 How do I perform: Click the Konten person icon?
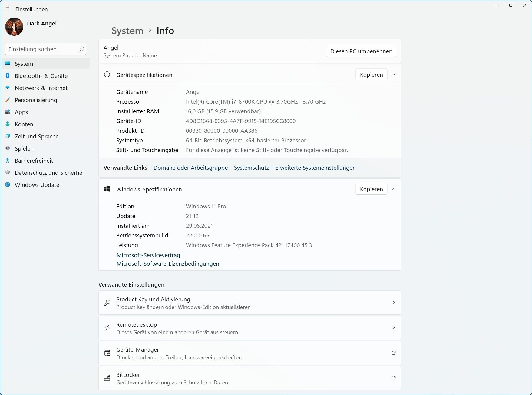point(8,124)
